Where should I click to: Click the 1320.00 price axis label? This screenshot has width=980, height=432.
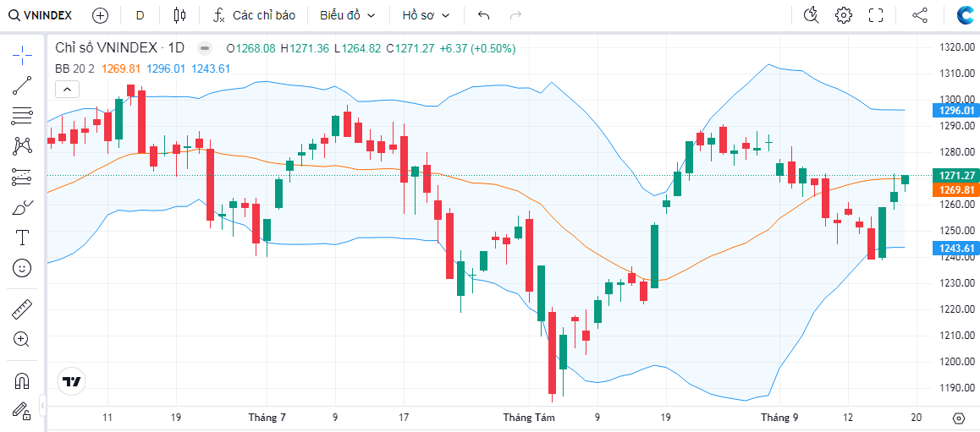[x=957, y=47]
